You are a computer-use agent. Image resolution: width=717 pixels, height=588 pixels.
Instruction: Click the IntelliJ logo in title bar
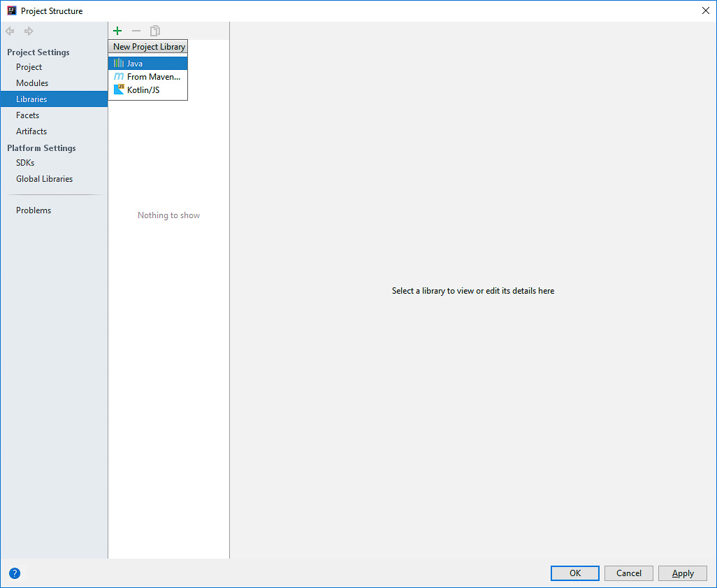point(11,10)
